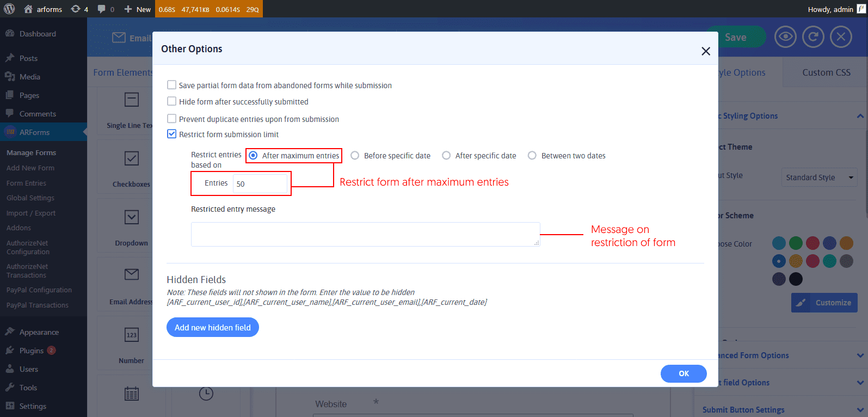Image resolution: width=868 pixels, height=417 pixels.
Task: Expand the Submit Button Settings section
Action: [860, 410]
